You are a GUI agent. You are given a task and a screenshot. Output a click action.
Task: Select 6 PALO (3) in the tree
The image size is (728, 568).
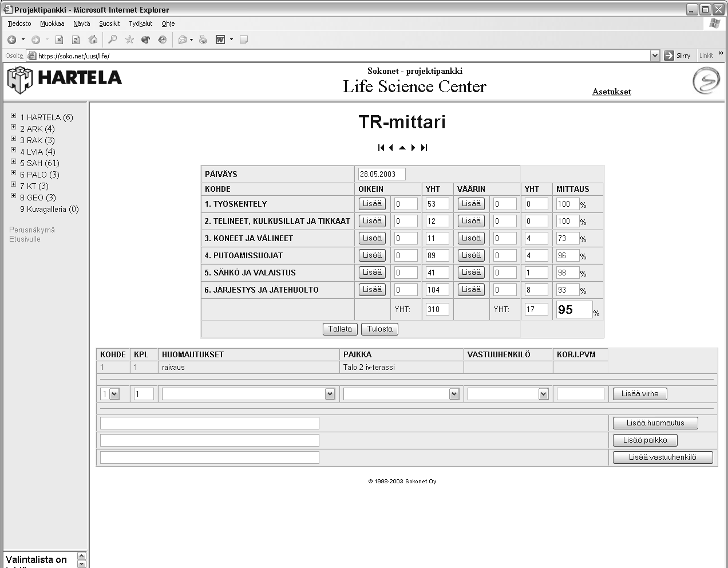pos(39,175)
